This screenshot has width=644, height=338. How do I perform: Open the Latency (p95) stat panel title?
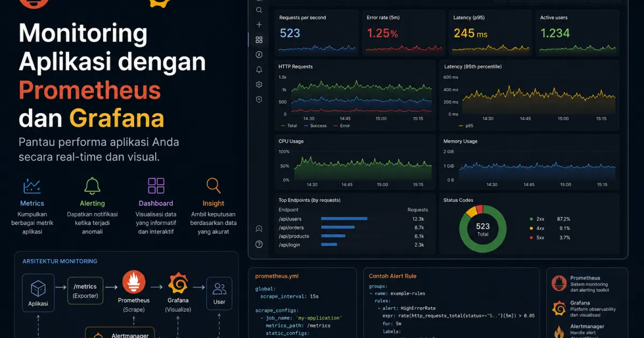(x=470, y=18)
